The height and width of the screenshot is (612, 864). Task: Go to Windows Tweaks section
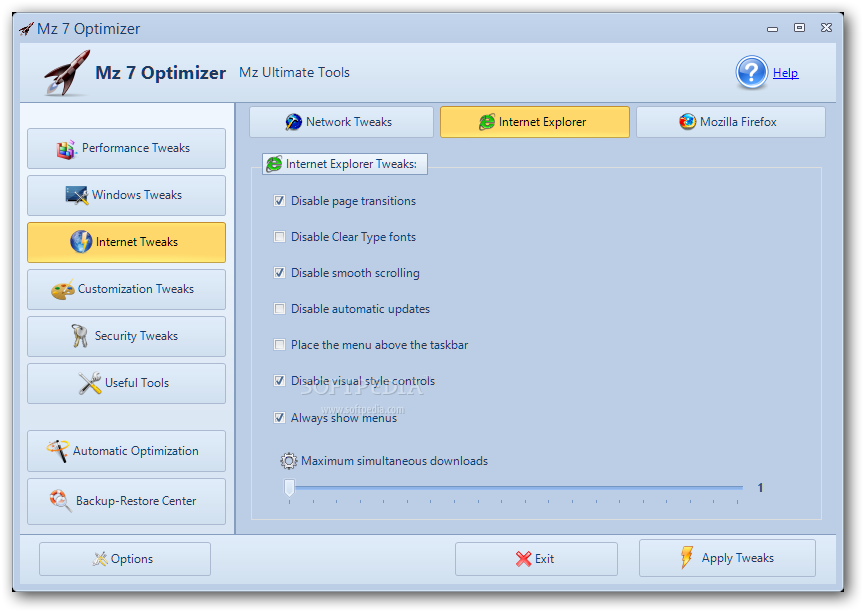click(x=126, y=196)
